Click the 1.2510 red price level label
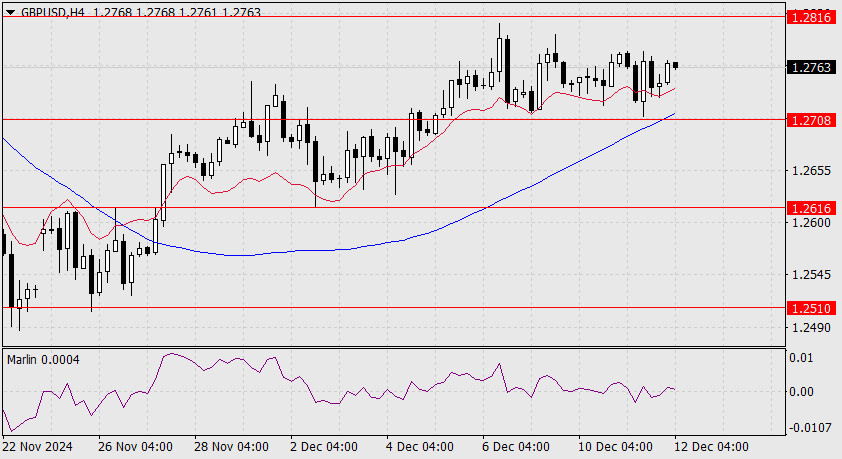This screenshot has height=459, width=842. pyautogui.click(x=811, y=308)
